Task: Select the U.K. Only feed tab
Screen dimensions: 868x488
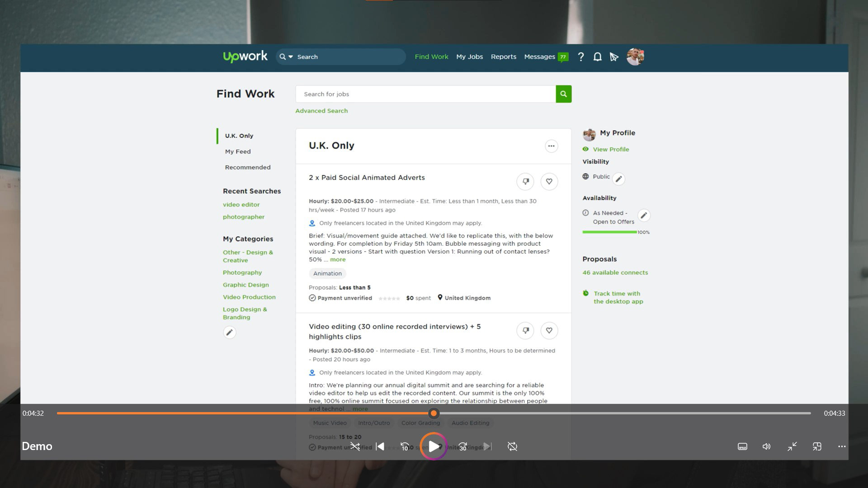Action: (239, 136)
